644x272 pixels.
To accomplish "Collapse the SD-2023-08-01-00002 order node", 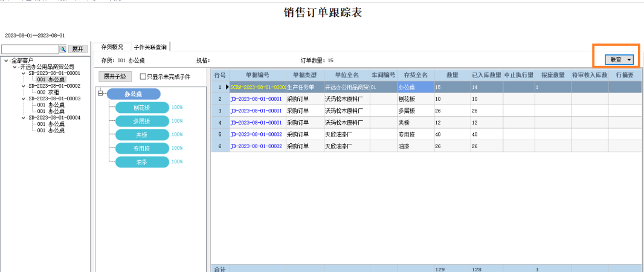I will pyautogui.click(x=24, y=86).
